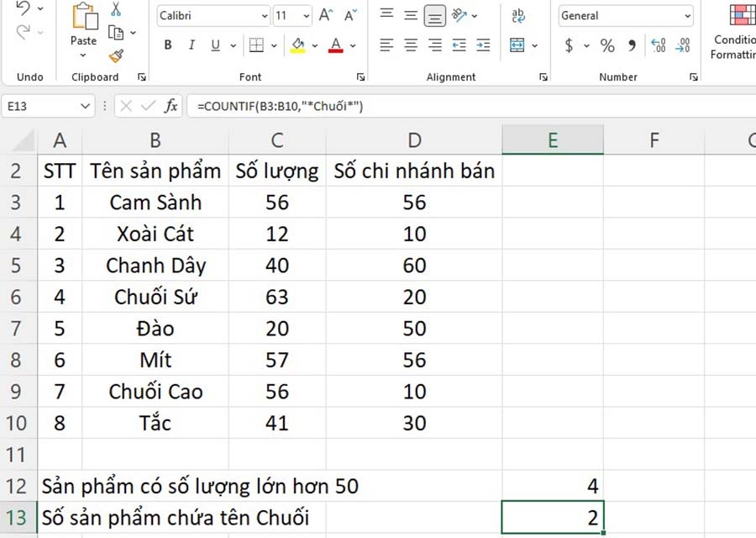
Task: Toggle Center horizontal alignment
Action: coord(410,45)
